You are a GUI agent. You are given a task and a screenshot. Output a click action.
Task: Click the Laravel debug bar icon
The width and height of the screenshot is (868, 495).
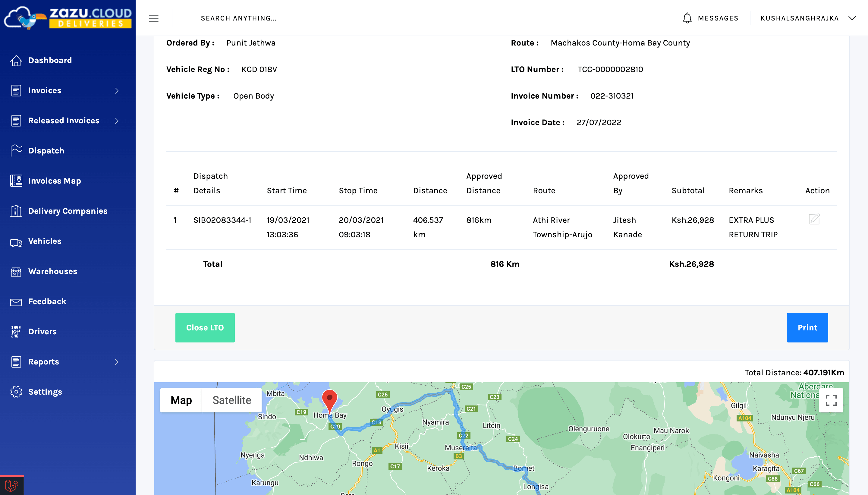pos(12,485)
